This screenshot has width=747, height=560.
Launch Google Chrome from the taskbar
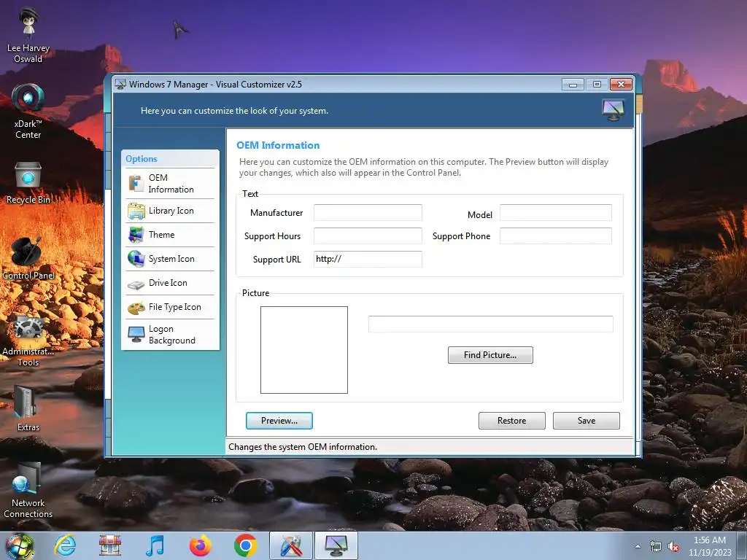[245, 545]
